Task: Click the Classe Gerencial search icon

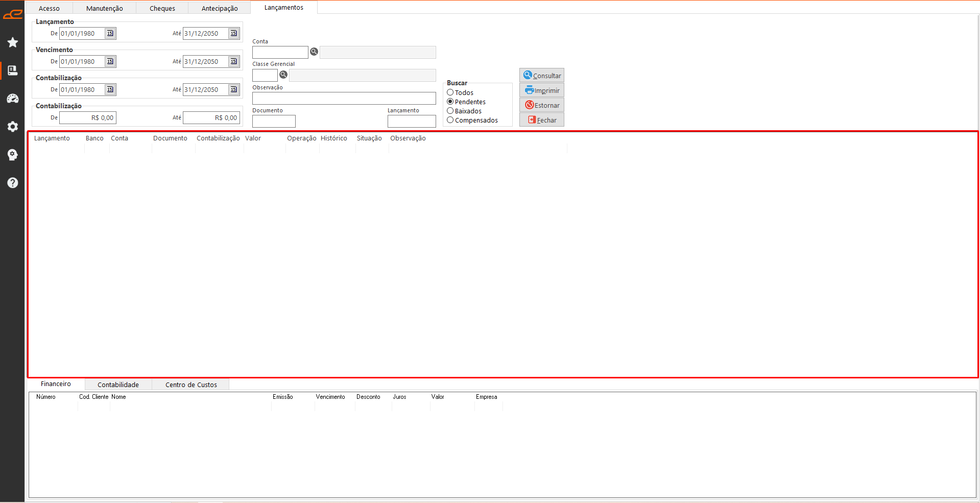Action: click(283, 75)
